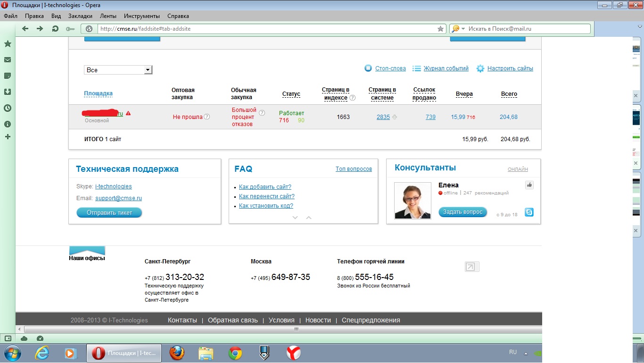Click the Отправить тикет button
644x363 pixels.
click(109, 213)
